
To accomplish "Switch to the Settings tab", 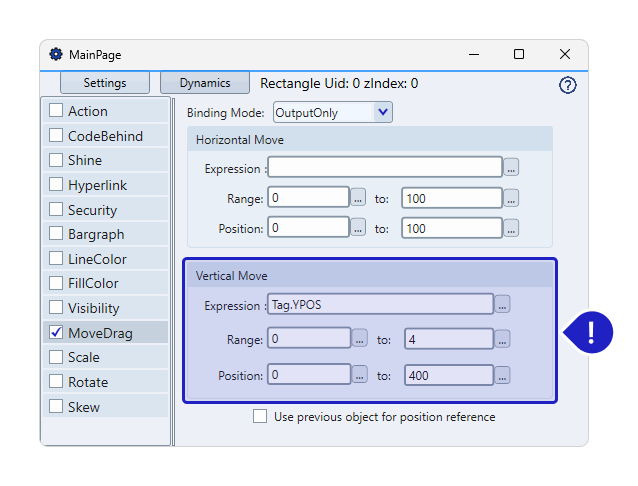I will (105, 83).
